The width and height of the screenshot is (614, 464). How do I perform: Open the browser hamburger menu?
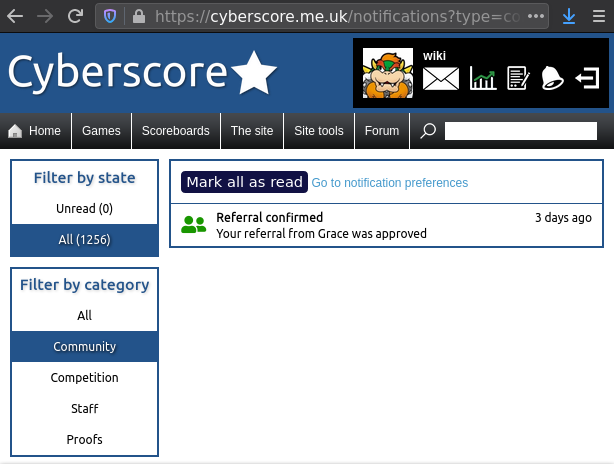599,16
